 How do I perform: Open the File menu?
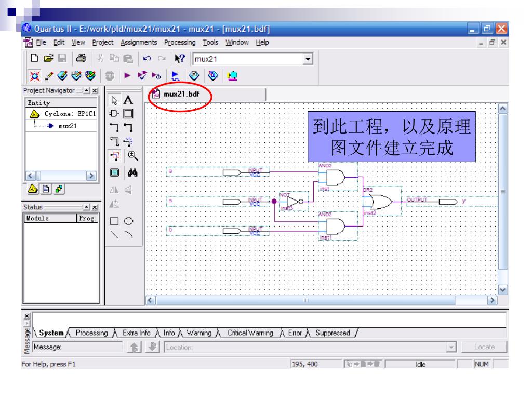point(41,43)
